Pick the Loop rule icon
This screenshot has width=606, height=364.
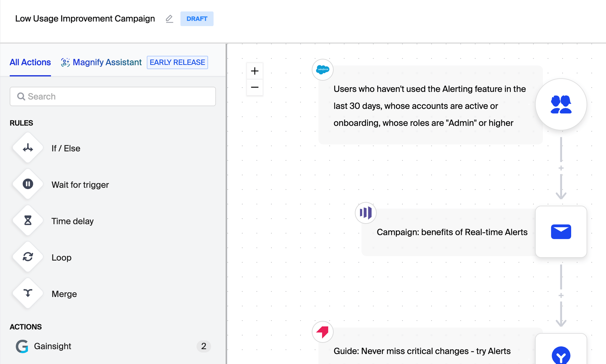click(28, 257)
